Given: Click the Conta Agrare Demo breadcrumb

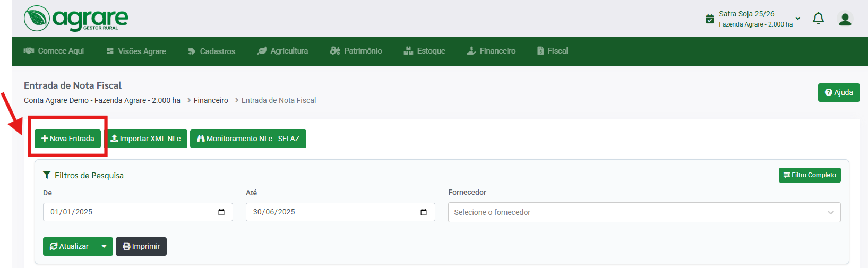Looking at the screenshot, I should point(102,100).
